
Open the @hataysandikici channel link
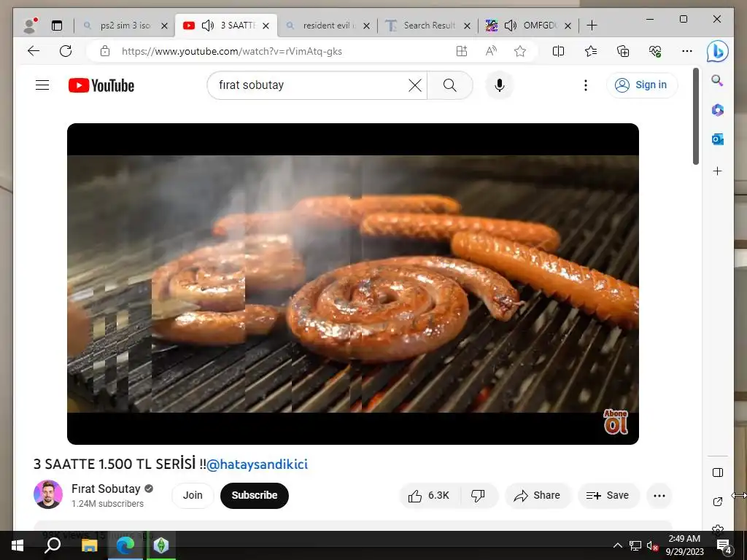click(258, 464)
